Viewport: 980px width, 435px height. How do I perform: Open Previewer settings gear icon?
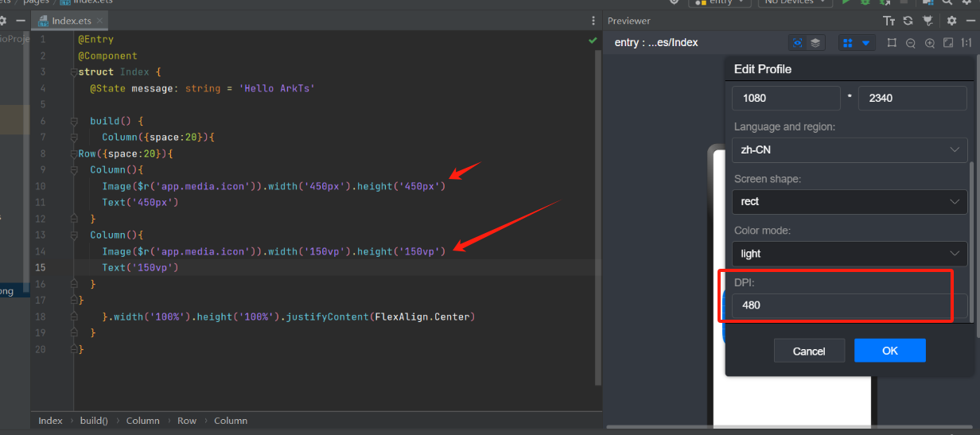951,21
